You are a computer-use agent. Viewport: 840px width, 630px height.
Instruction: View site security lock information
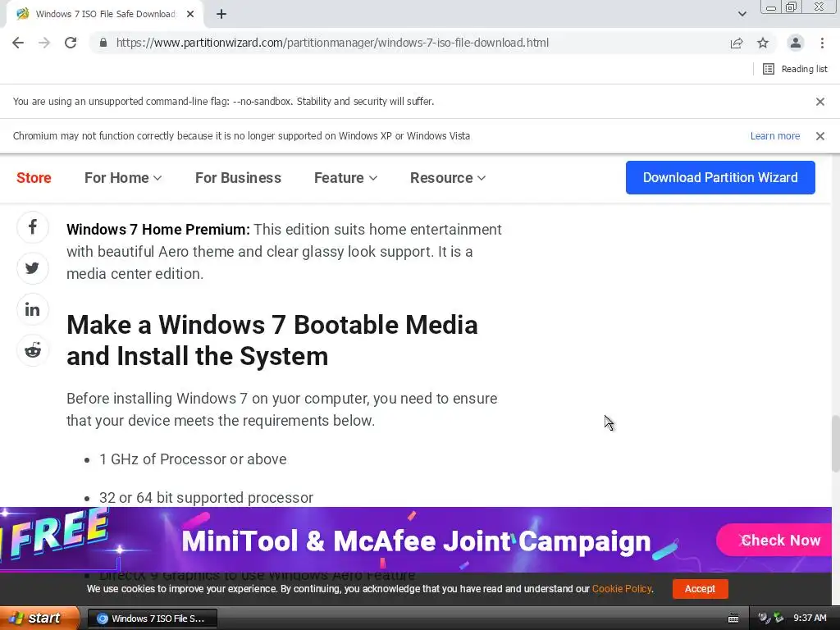[103, 43]
